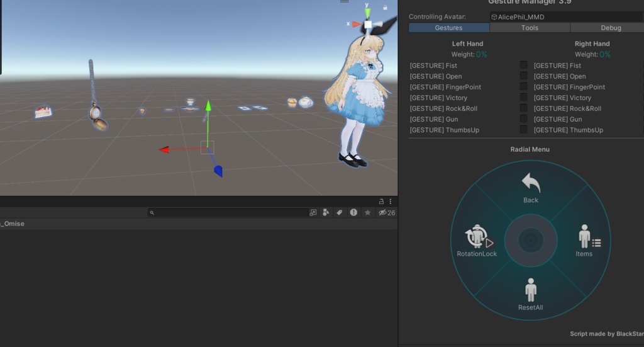This screenshot has height=347, width=644.
Task: Click the white center cube of orientation gizmo
Action: pyautogui.click(x=368, y=25)
